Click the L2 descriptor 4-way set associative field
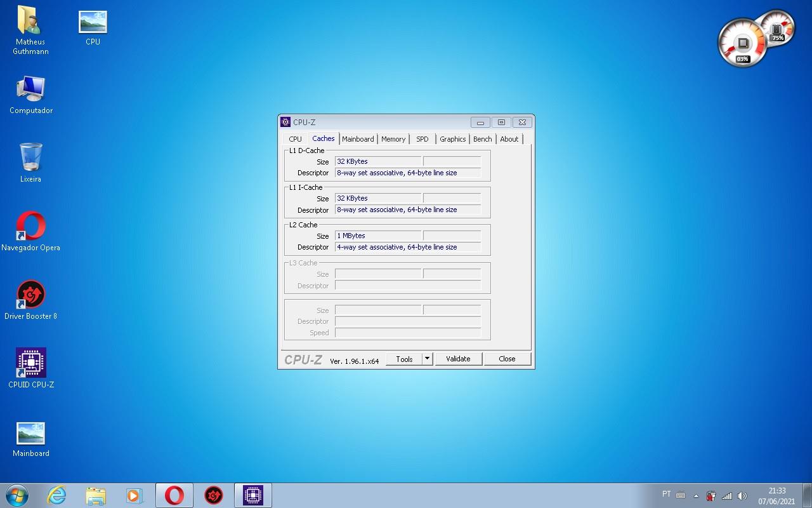This screenshot has width=812, height=508. [x=408, y=247]
